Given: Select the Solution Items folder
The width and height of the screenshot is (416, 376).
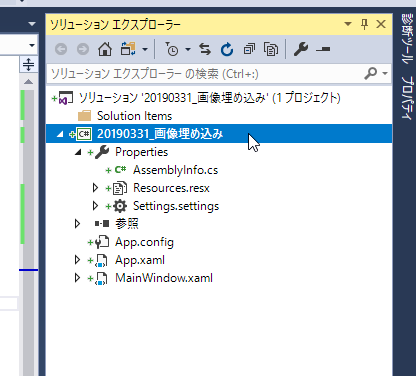Looking at the screenshot, I should [x=134, y=116].
